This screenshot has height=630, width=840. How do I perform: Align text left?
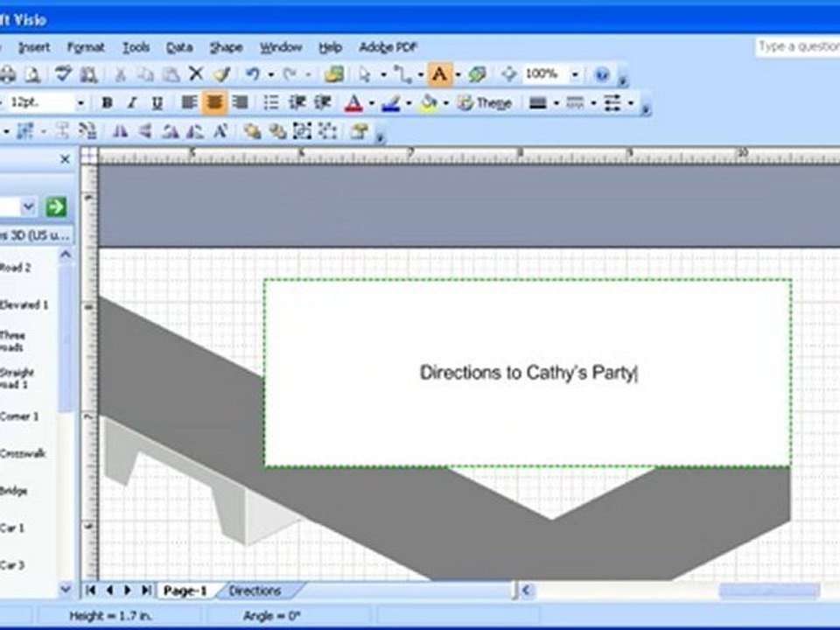pyautogui.click(x=189, y=102)
